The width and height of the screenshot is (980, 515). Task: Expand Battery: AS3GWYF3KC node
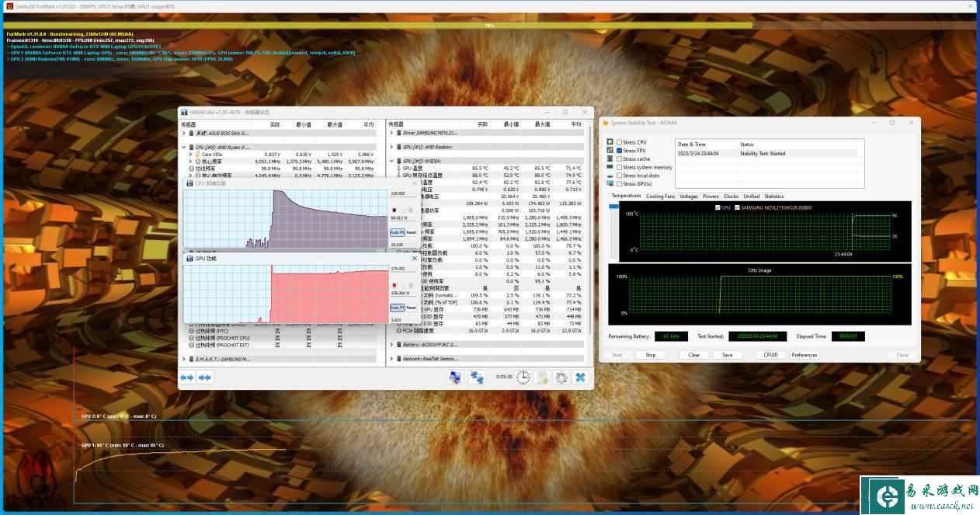[391, 344]
